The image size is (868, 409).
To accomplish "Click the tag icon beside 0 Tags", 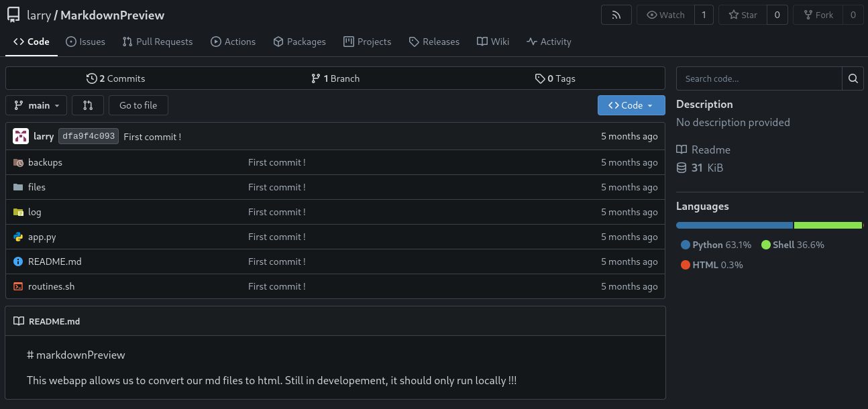I will pyautogui.click(x=540, y=78).
